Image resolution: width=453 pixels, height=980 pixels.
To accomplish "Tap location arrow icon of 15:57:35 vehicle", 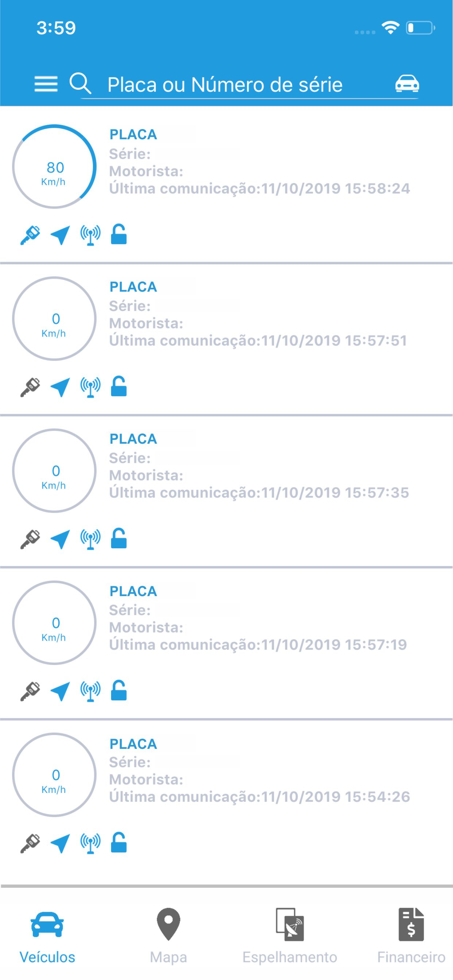I will (x=60, y=539).
